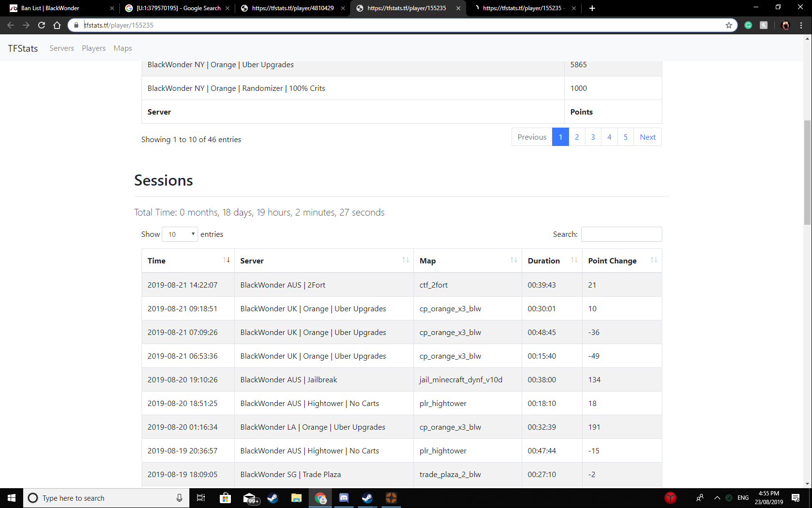The width and height of the screenshot is (812, 508).
Task: Select the BlackWonder LA Orange Uber Upgrades cell
Action: pos(324,427)
